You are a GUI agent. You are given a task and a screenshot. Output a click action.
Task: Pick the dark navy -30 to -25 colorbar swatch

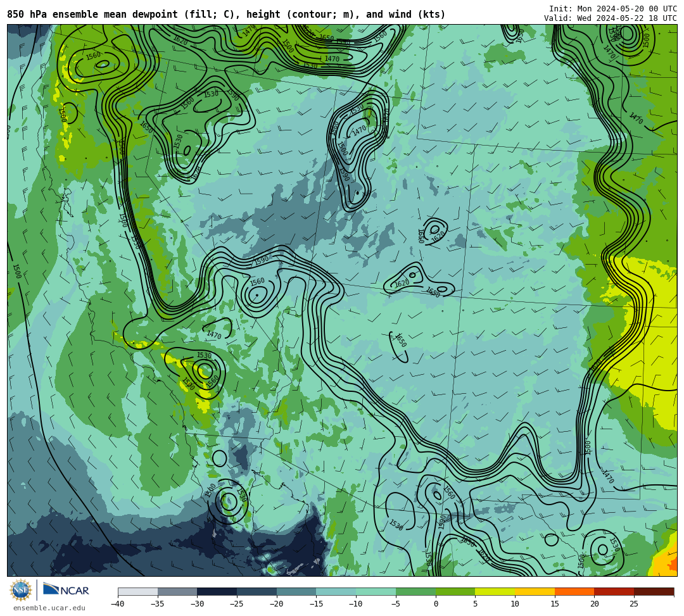(217, 591)
